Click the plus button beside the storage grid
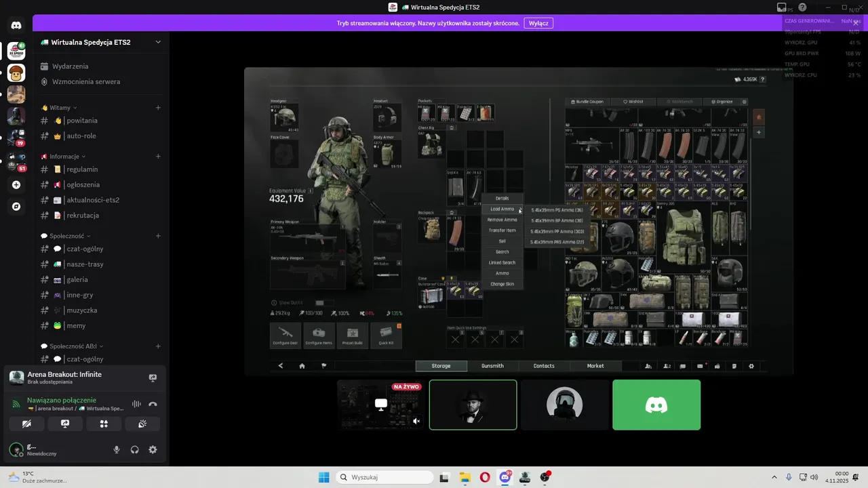Viewport: 868px width, 488px height. [759, 132]
